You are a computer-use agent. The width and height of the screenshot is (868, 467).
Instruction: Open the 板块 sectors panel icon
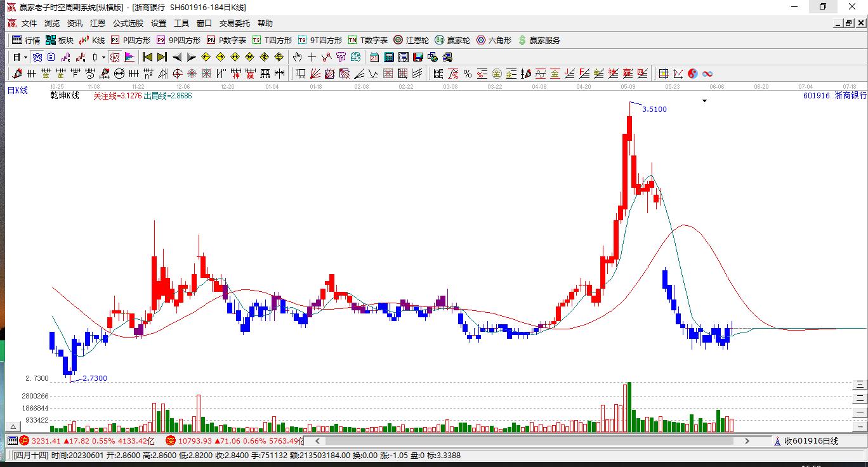pos(50,40)
